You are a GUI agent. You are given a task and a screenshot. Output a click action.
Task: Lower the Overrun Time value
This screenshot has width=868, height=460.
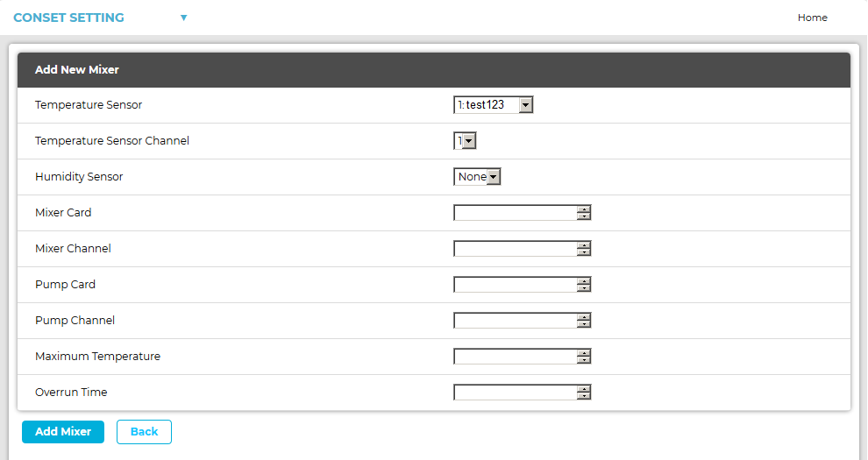[x=584, y=396]
